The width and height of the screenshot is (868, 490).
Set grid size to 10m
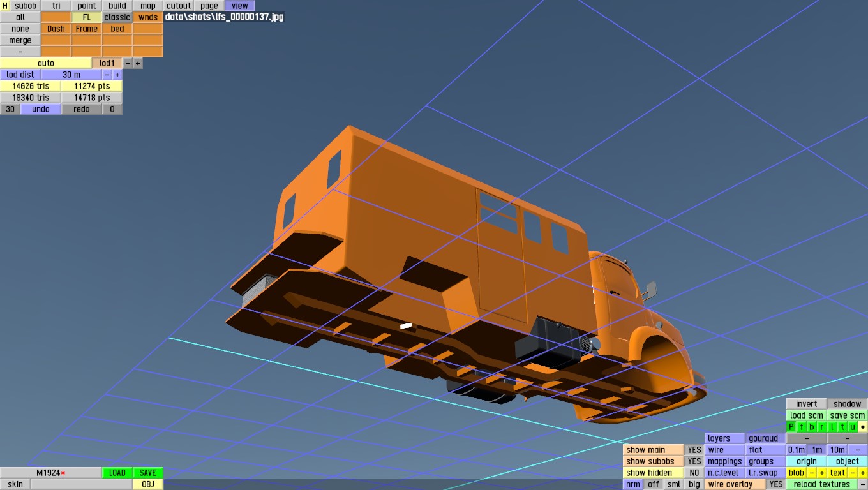[x=837, y=450]
